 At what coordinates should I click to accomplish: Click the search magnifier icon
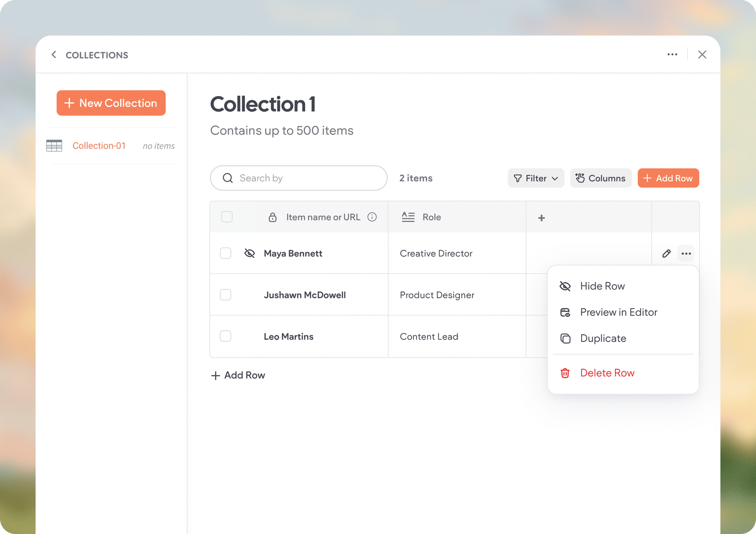point(228,178)
